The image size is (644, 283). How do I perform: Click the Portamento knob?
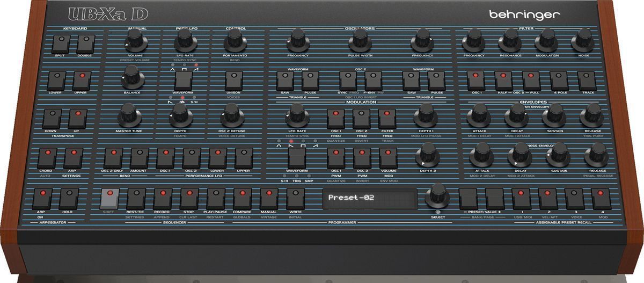click(x=235, y=40)
